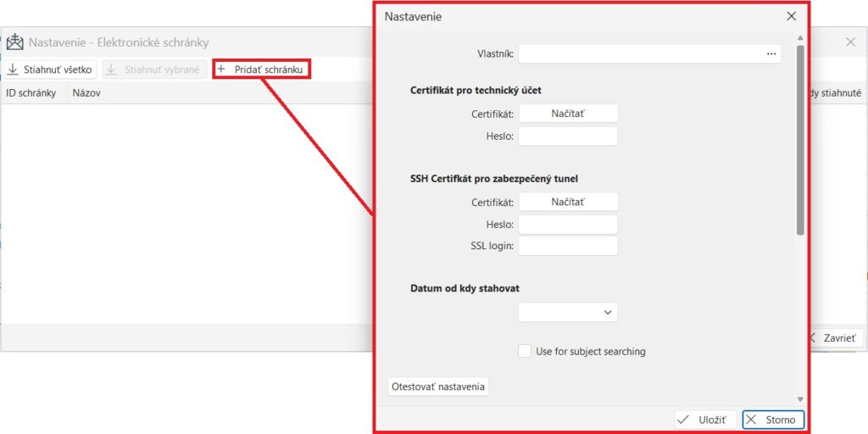The width and height of the screenshot is (868, 434).
Task: Click the technický účet Heslo field
Action: tap(568, 136)
